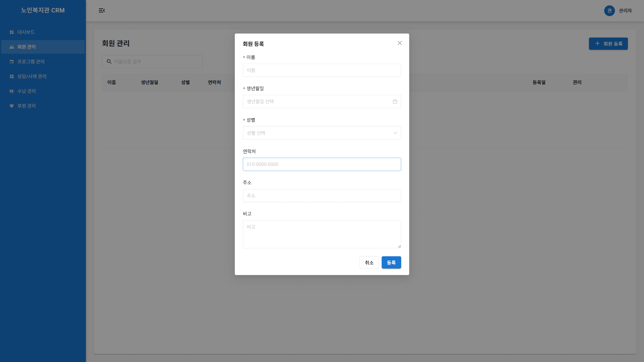Click the donation management heart icon

[x=12, y=106]
